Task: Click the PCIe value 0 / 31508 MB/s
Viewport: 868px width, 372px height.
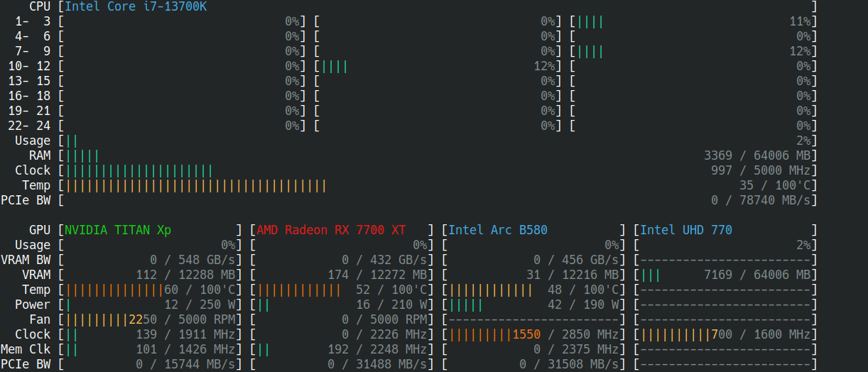Action: tap(569, 364)
